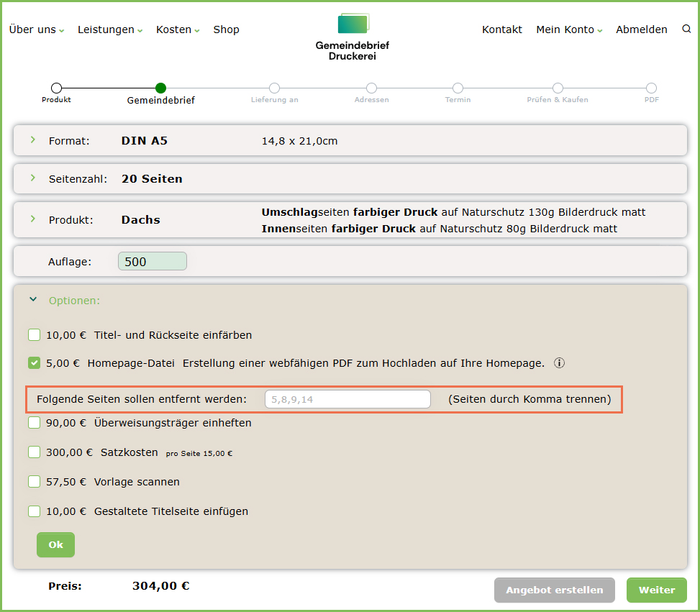Open the Mein Konto dropdown menu
Image resolution: width=700 pixels, height=612 pixels.
point(568,29)
